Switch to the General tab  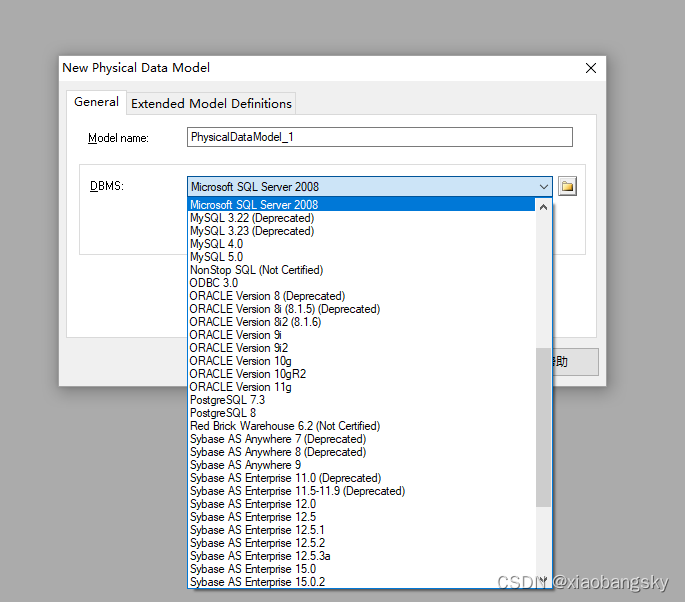(x=97, y=102)
